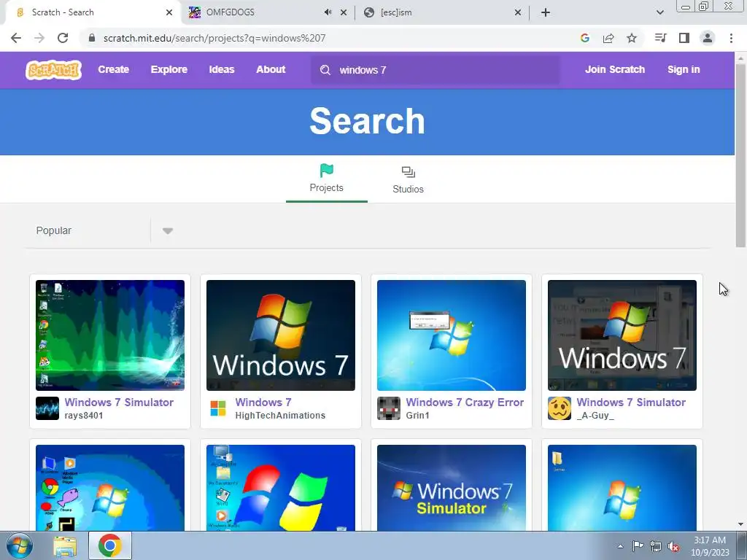Click Sign in

[684, 69]
